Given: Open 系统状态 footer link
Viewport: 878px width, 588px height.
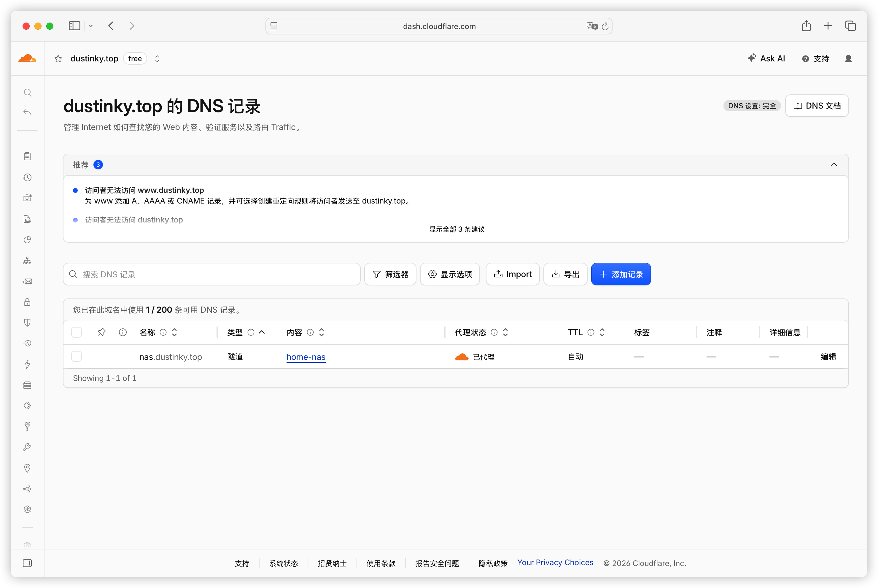Looking at the screenshot, I should click(x=283, y=563).
